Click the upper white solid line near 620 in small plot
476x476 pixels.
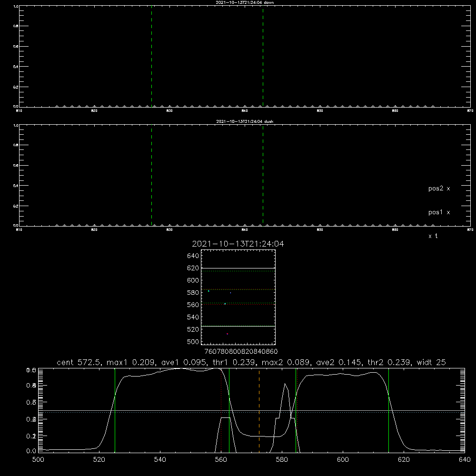[238, 268]
